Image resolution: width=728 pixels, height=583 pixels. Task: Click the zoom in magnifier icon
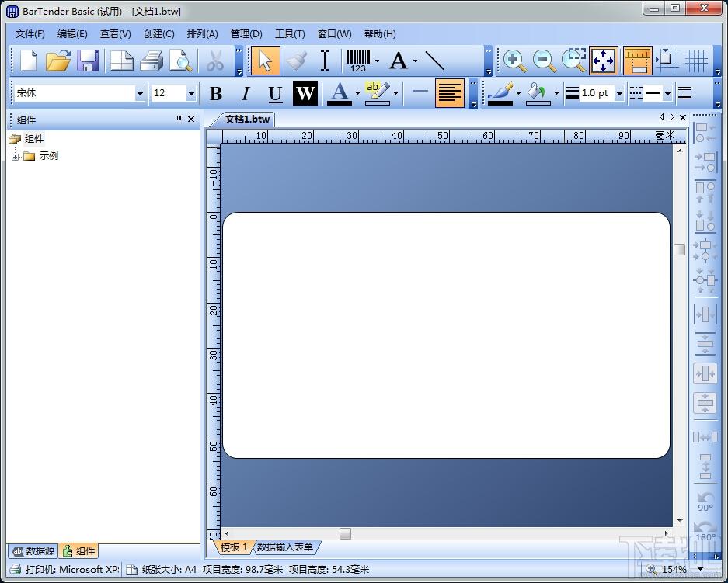point(514,61)
